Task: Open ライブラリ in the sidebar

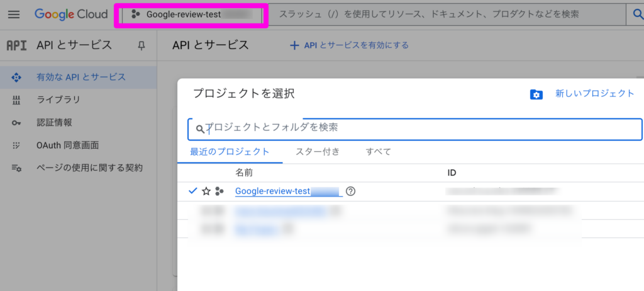Action: tap(78, 100)
